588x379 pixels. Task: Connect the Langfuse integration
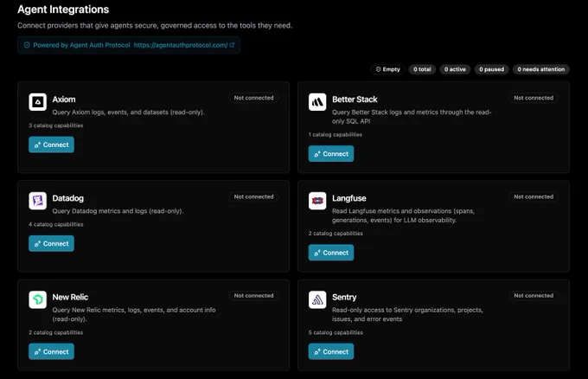[x=331, y=253]
